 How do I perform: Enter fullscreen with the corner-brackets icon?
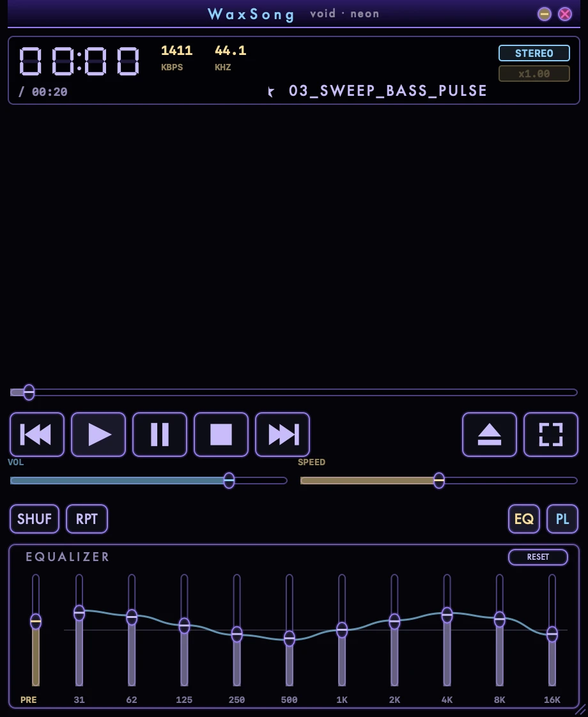pos(550,435)
